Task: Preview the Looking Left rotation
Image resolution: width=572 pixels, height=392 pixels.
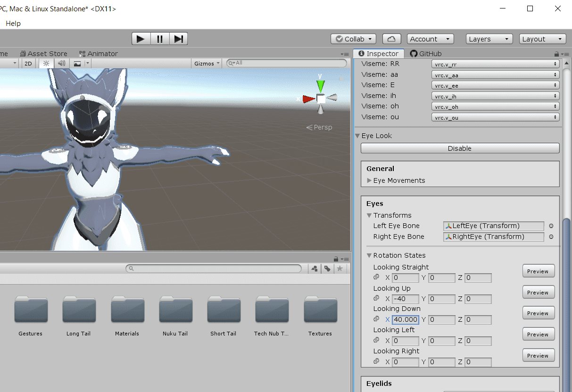Action: (538, 334)
